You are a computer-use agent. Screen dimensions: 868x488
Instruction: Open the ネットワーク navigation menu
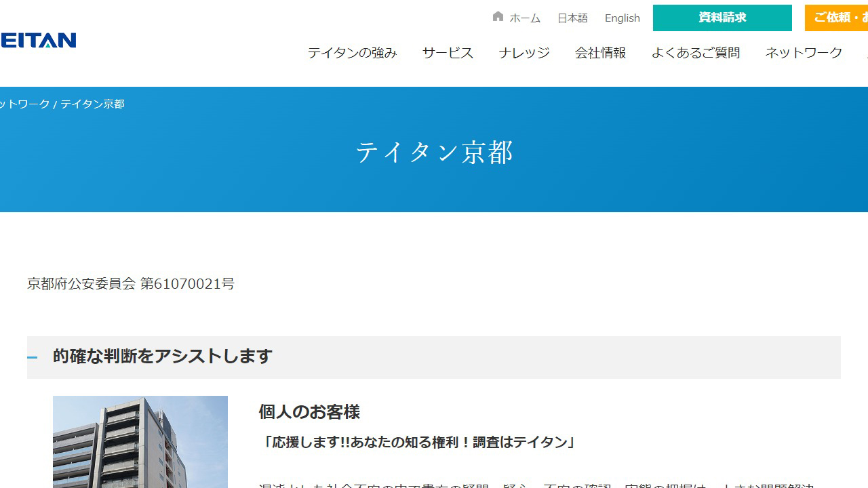[x=803, y=53]
